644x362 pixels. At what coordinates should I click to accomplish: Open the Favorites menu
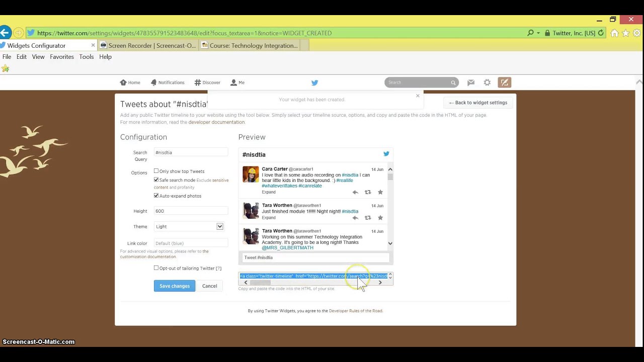[x=62, y=57]
